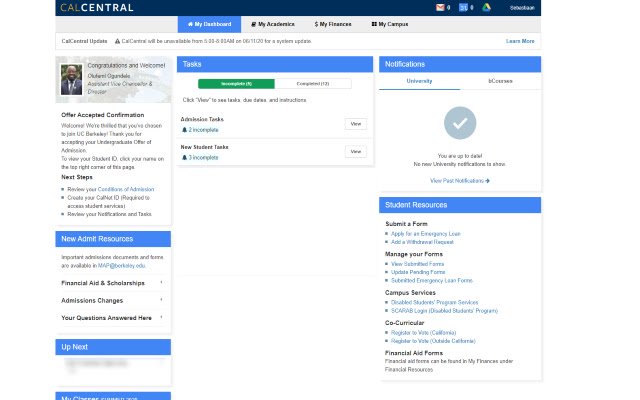This screenshot has height=400, width=640.
Task: Click the Offer Accepted Confirmation heading
Action: (102, 115)
